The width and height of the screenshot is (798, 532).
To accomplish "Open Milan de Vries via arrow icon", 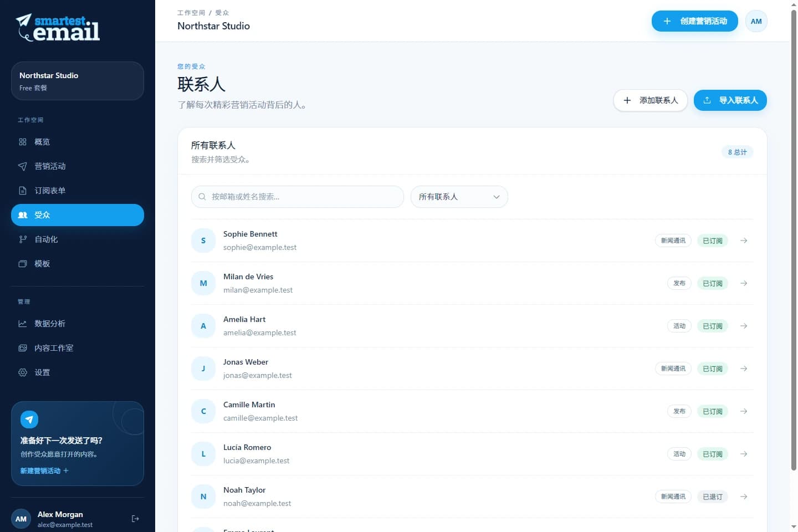I will point(744,283).
